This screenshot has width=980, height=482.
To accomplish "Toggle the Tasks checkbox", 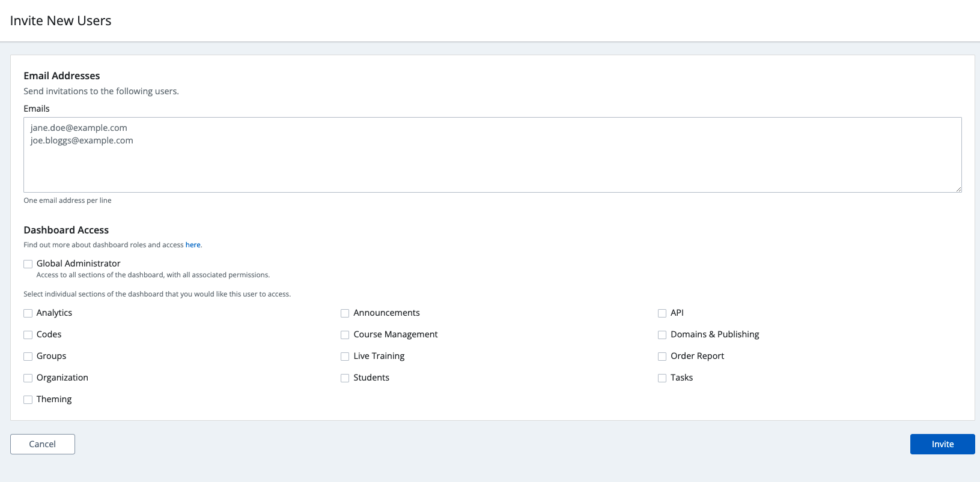I will point(662,378).
